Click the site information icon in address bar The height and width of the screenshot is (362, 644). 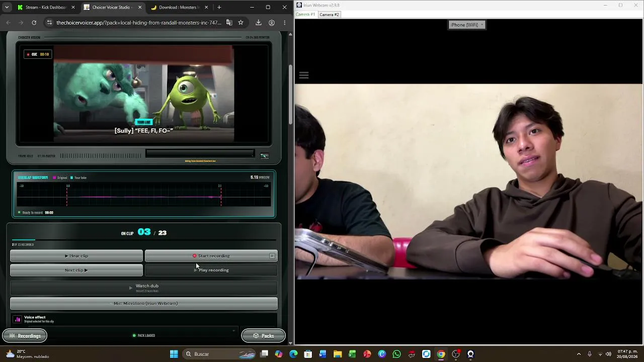[49, 23]
